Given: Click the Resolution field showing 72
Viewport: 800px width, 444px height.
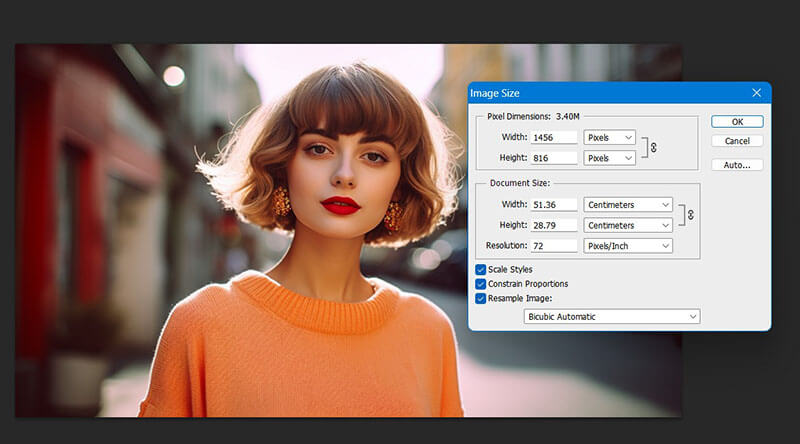Looking at the screenshot, I should [x=555, y=245].
